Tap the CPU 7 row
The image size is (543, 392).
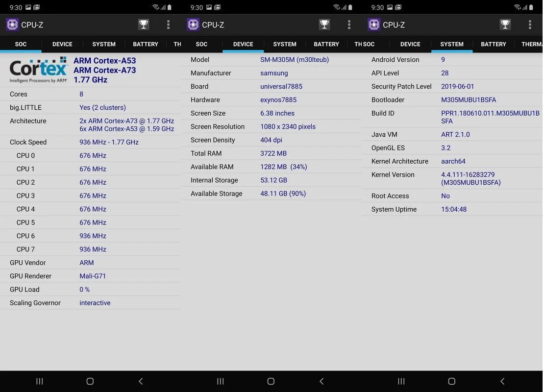pos(90,249)
